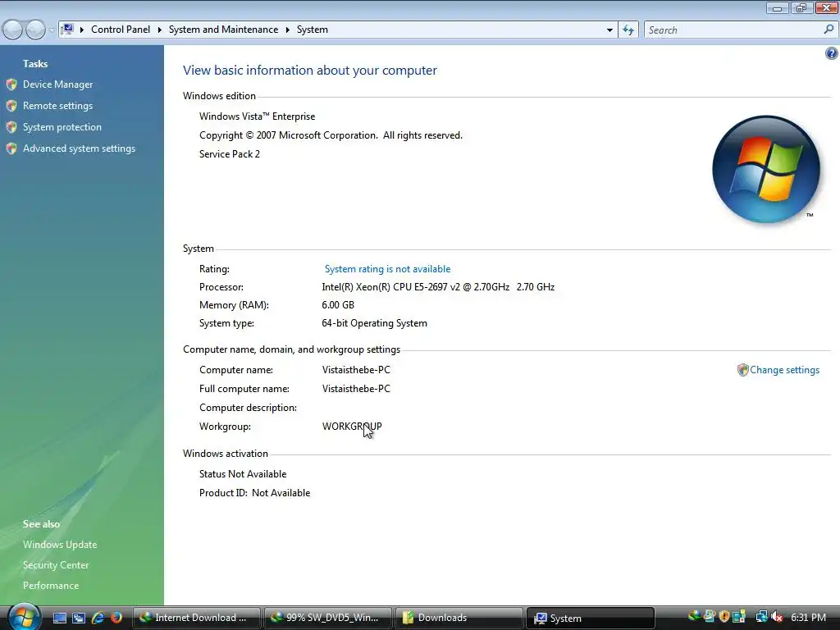Click the Copyright 2007 Microsoft Corporation text
This screenshot has height=630, width=840.
pyautogui.click(x=331, y=135)
